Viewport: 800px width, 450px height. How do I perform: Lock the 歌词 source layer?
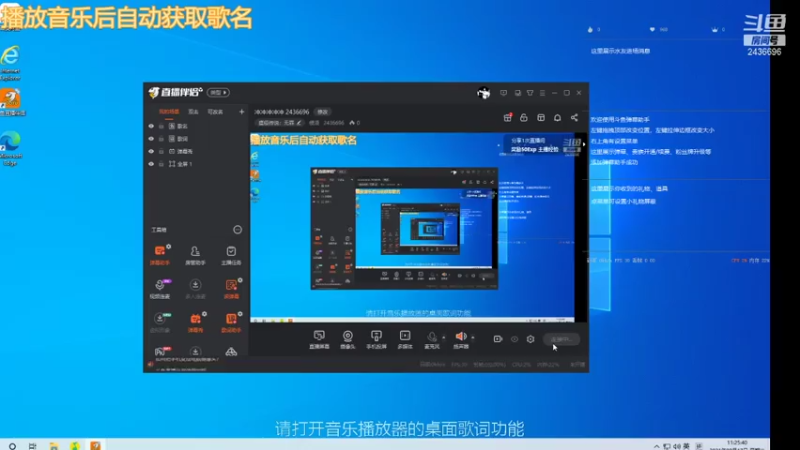pos(161,139)
